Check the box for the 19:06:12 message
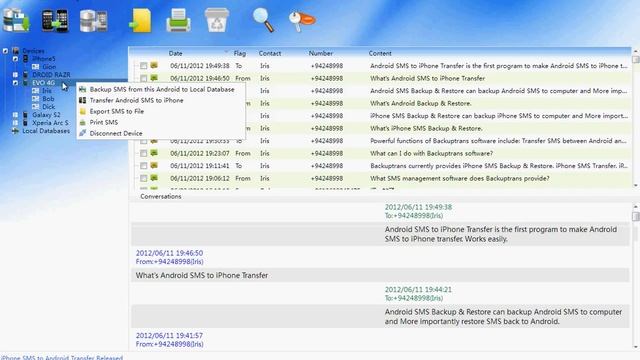Screen dimensions: 640x360 [143, 178]
